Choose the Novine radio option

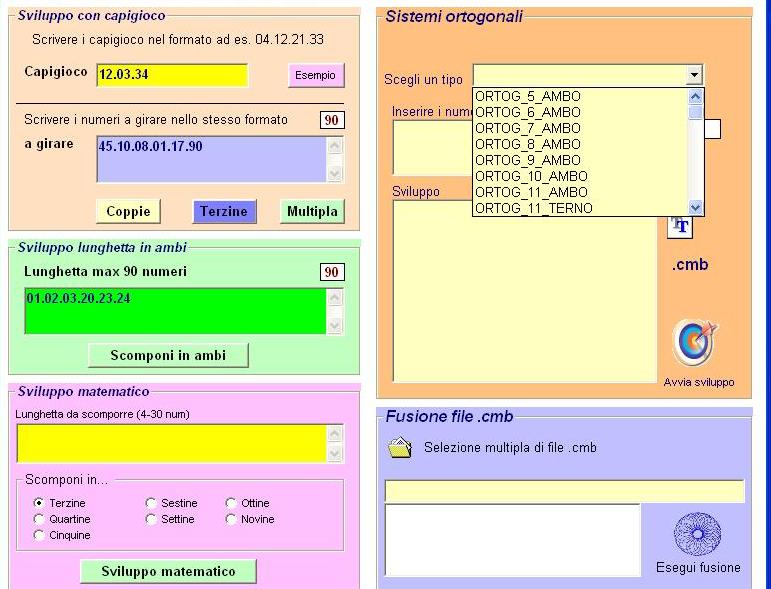[231, 519]
